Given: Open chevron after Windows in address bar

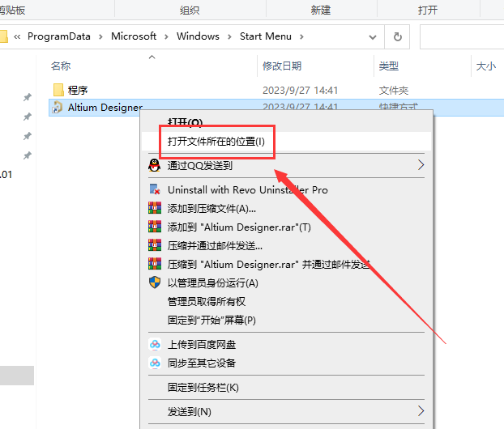Looking at the screenshot, I should [229, 36].
